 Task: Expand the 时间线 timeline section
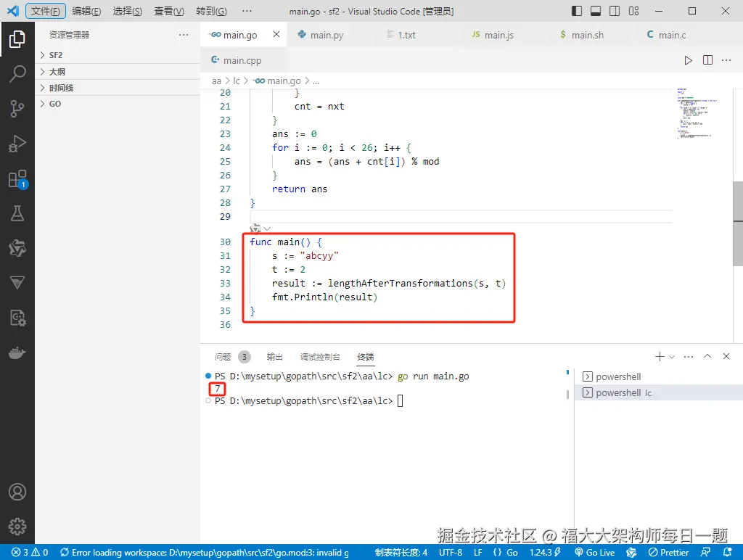[x=118, y=88]
